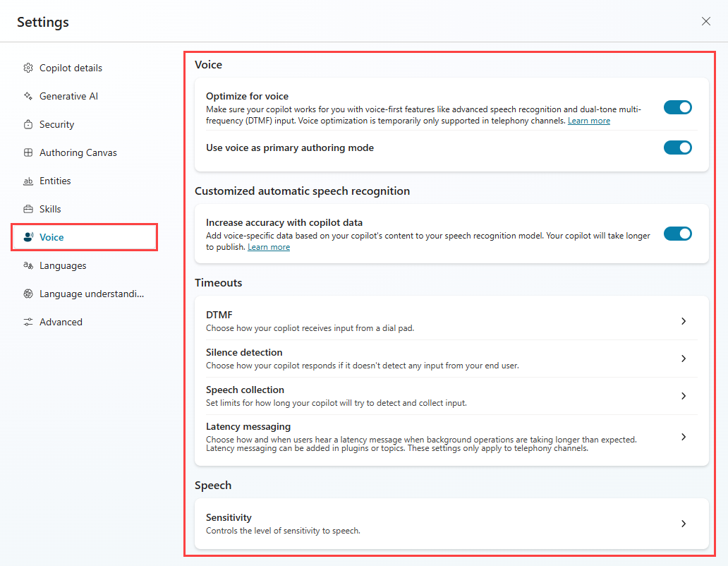Select the Generative AI settings icon

click(x=28, y=96)
